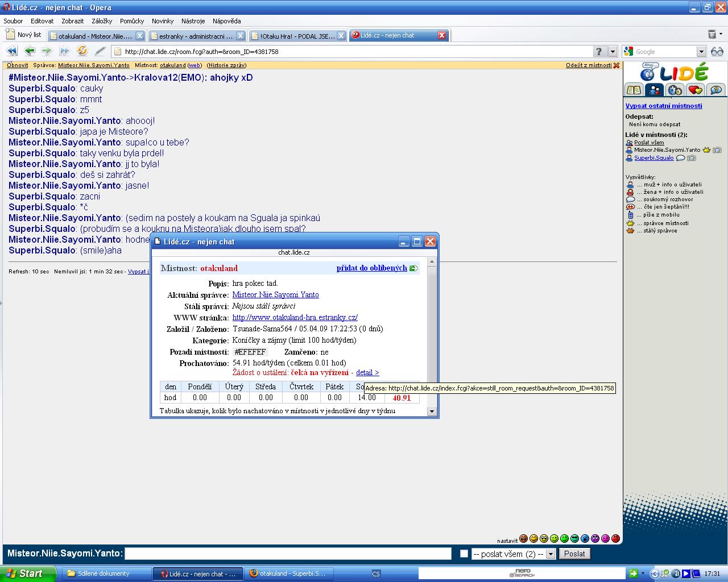
Task: Switch to the 'otakuland - Superbi.S' taskbar window
Action: pos(290,573)
